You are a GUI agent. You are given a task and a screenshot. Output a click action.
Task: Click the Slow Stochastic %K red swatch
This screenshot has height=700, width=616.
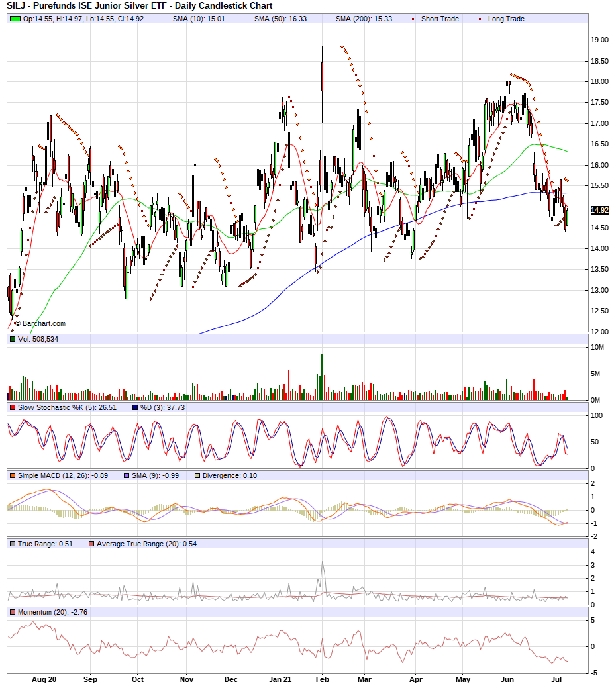tap(13, 407)
